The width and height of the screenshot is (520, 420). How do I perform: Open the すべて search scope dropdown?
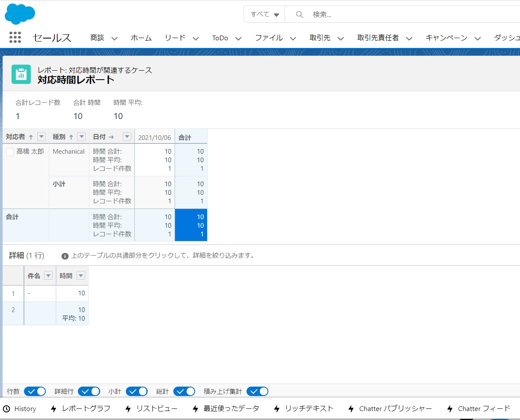pyautogui.click(x=264, y=14)
